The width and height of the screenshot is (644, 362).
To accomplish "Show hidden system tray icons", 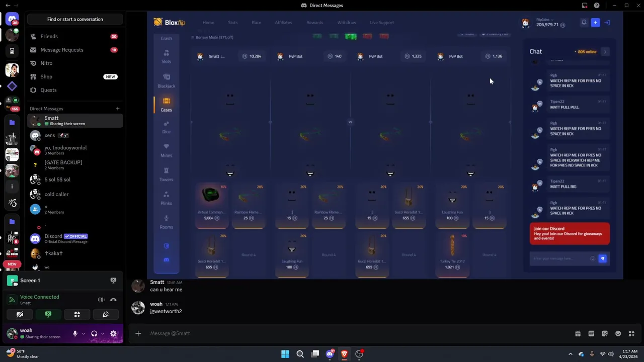I will point(570,354).
